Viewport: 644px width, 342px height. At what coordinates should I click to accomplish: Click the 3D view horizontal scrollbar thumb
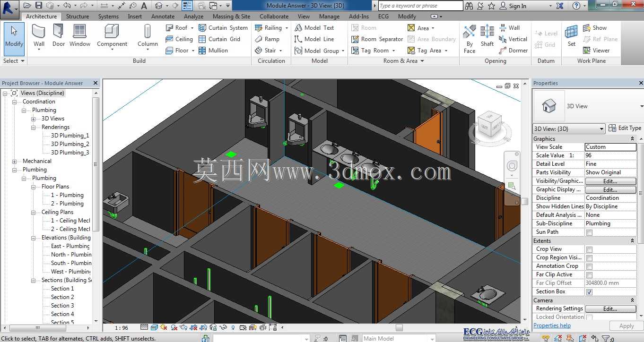pyautogui.click(x=399, y=327)
